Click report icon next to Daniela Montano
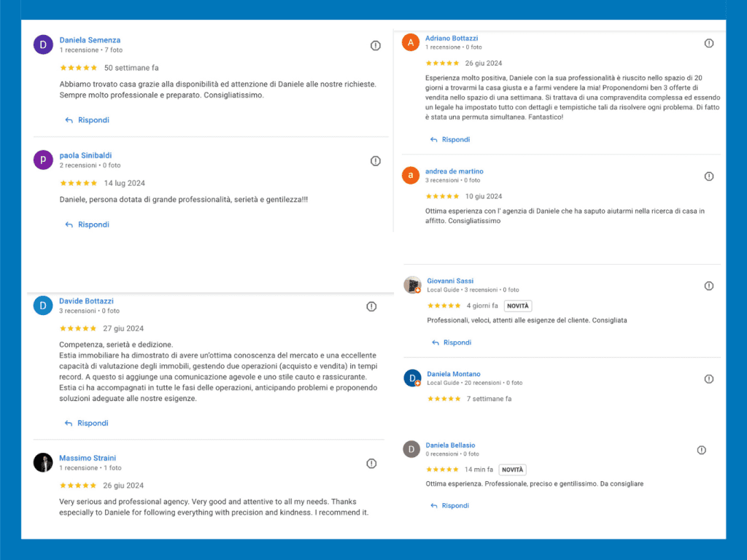Image resolution: width=747 pixels, height=560 pixels. click(709, 379)
